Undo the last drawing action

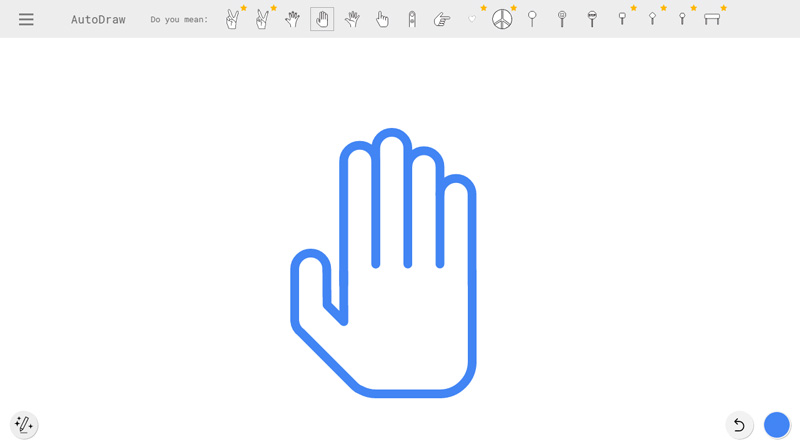(x=739, y=425)
